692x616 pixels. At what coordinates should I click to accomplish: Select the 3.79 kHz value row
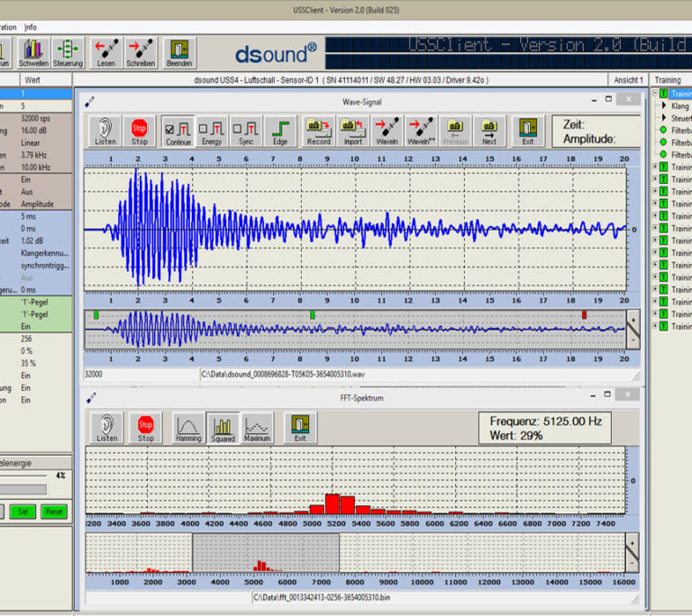click(36, 155)
